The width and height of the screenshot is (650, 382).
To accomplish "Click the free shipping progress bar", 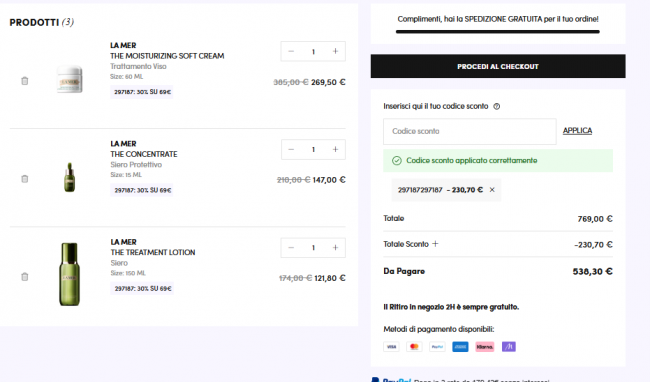I will [497, 31].
